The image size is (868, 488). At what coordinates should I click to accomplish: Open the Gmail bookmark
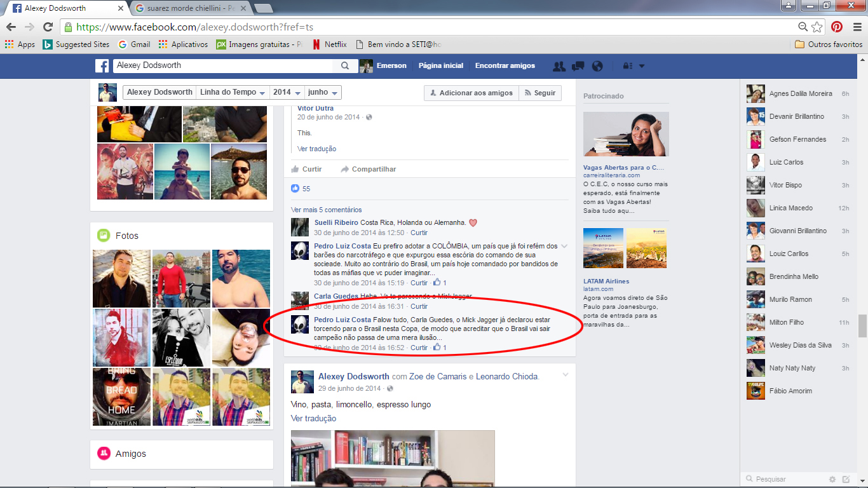(135, 44)
